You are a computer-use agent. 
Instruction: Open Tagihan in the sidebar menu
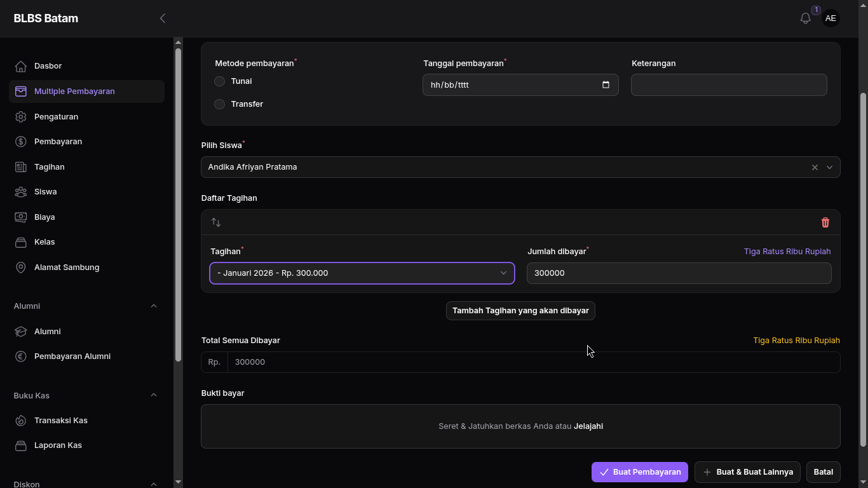coord(50,167)
